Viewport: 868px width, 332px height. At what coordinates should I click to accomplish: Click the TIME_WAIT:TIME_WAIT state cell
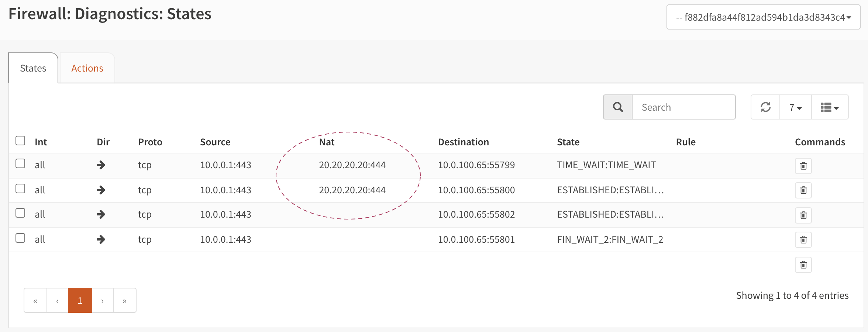[x=606, y=165]
